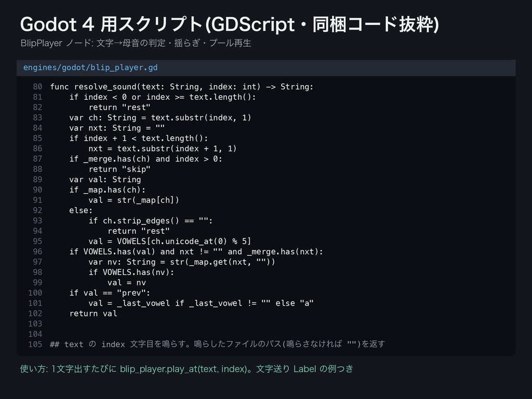Click line number 100

coord(35,293)
